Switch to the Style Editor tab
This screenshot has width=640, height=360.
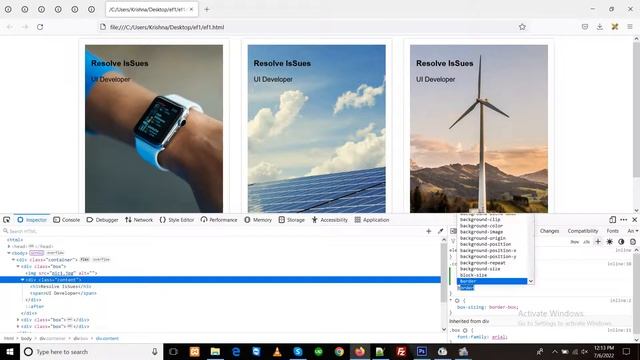tap(177, 220)
